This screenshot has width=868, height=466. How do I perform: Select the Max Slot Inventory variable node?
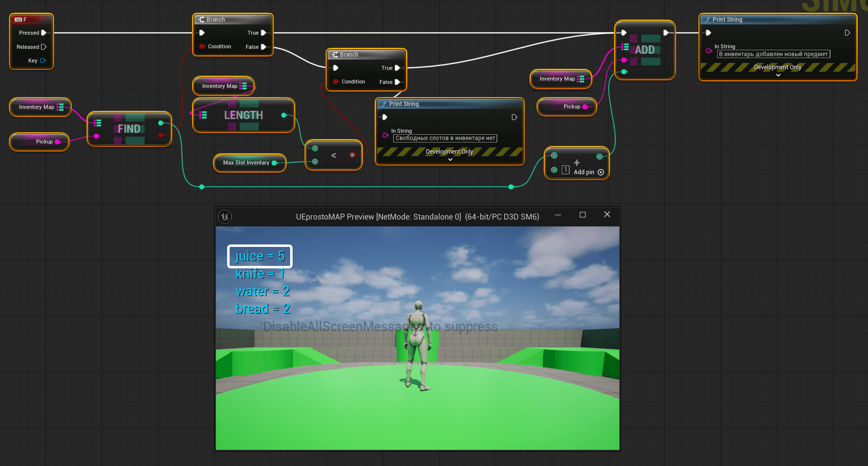click(246, 163)
